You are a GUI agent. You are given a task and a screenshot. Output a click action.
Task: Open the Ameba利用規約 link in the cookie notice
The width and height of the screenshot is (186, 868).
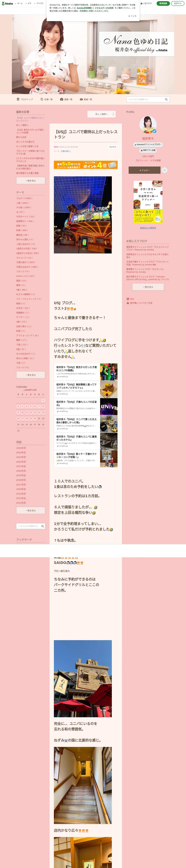pyautogui.click(x=84, y=8)
